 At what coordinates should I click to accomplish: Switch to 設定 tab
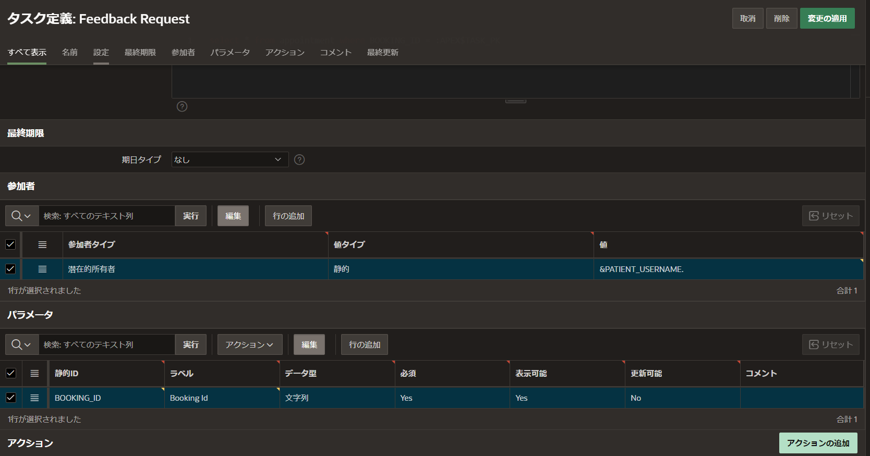(101, 52)
